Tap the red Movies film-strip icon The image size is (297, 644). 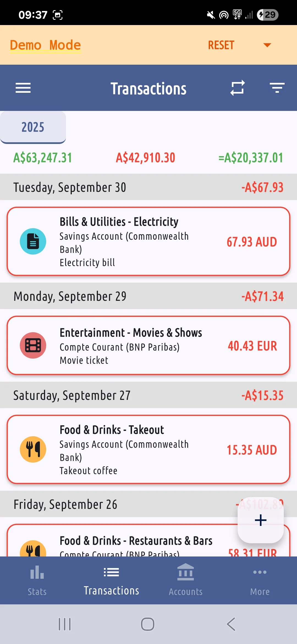[x=33, y=345]
